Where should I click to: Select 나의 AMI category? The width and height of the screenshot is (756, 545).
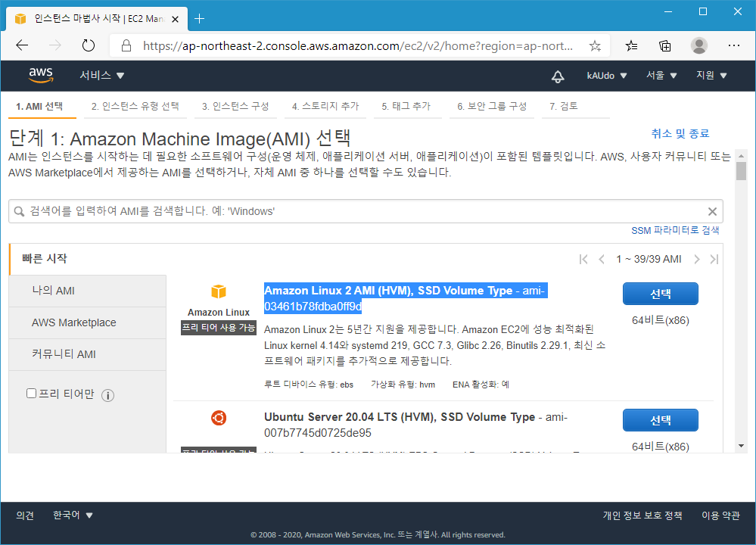(88, 291)
